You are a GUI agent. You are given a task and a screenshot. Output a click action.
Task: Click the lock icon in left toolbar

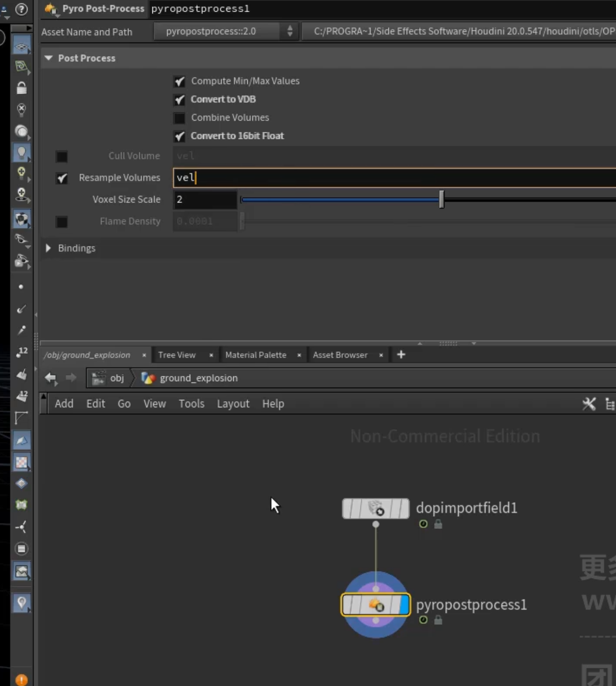[x=21, y=87]
